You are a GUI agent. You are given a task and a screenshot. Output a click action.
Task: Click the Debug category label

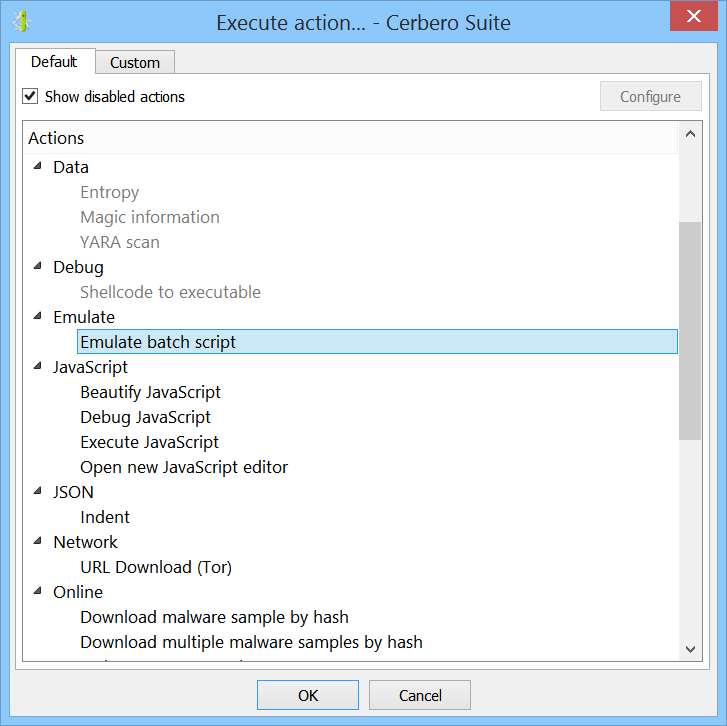point(78,267)
